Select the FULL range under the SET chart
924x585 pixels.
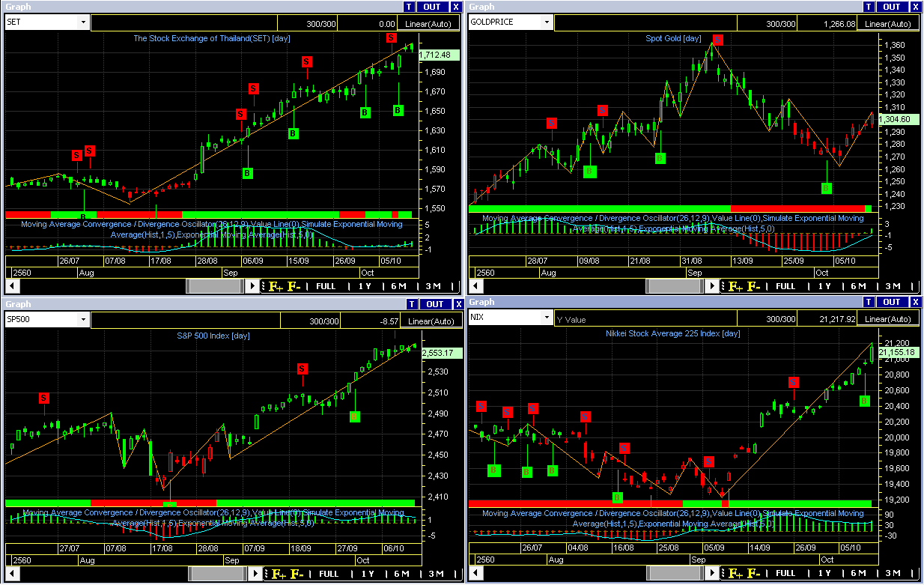(x=326, y=286)
